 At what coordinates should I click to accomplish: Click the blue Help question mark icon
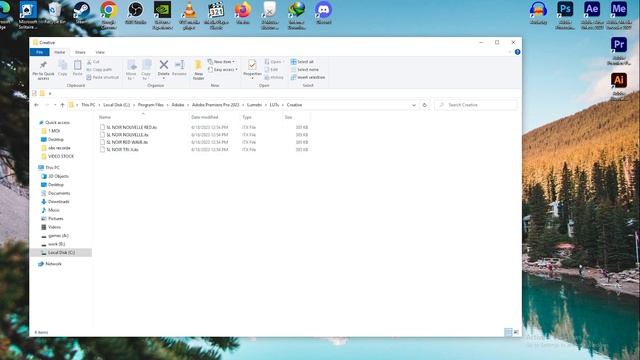tap(518, 52)
